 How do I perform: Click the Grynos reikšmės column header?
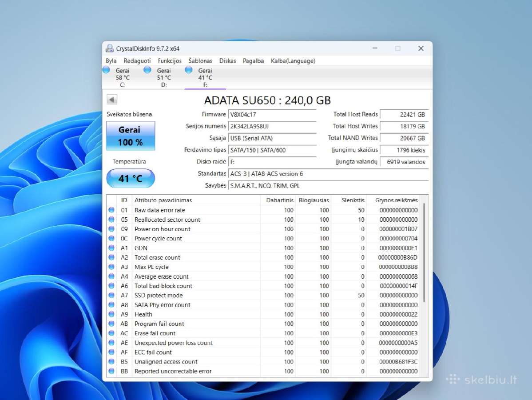pyautogui.click(x=393, y=200)
